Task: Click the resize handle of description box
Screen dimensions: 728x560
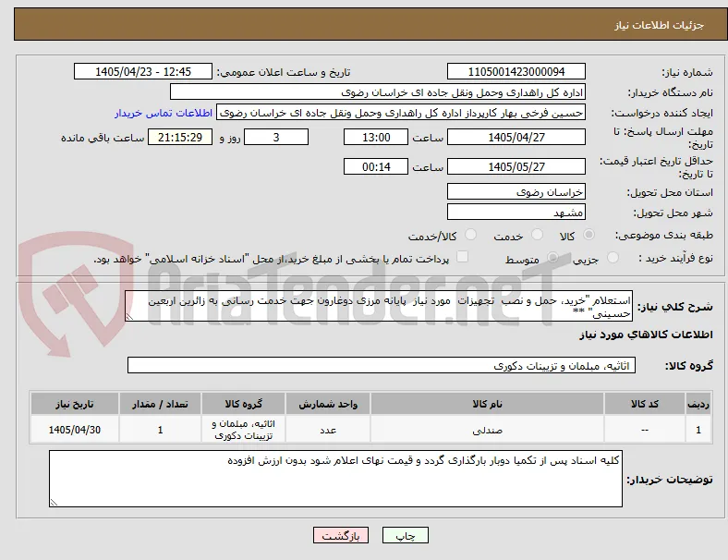Action: coord(129,316)
